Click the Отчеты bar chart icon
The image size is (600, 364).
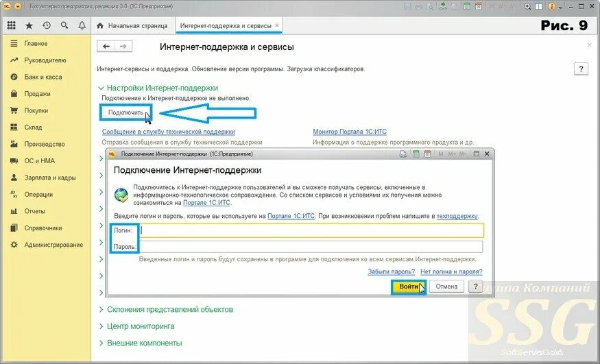tap(14, 211)
